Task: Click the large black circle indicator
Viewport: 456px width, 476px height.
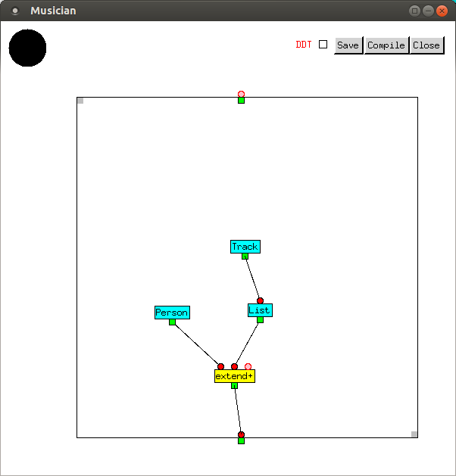Action: [27, 48]
